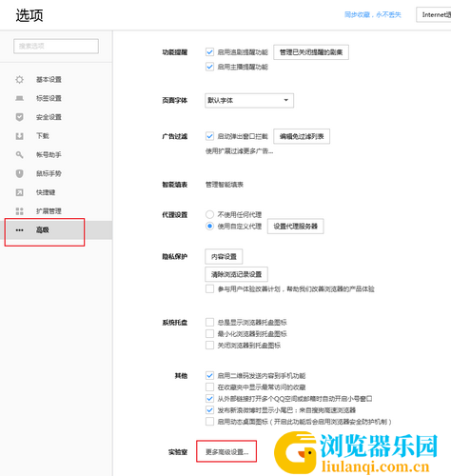
Task: Open 同步收藏，永不丢失 link
Action: (x=373, y=14)
